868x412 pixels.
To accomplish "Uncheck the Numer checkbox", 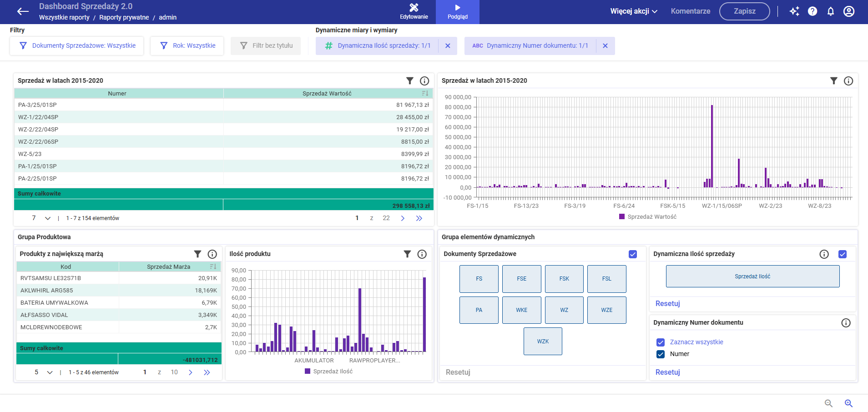I will (661, 354).
